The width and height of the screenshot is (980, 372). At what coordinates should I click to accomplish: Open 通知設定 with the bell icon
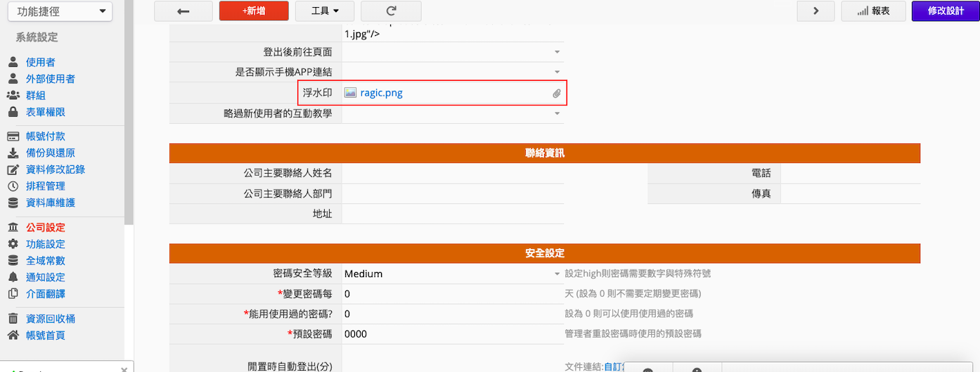click(45, 277)
